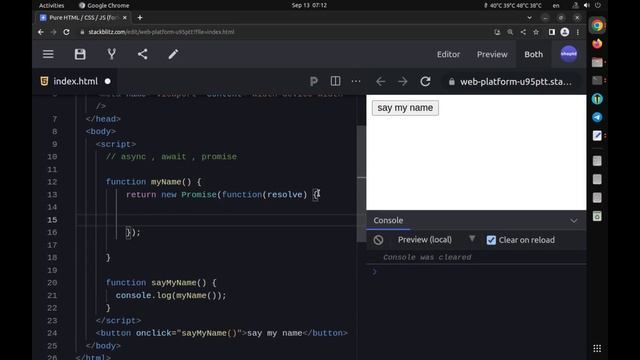Open the StackBlitz hamburger menu
Screen dimensions: 640x360
pos(48,54)
